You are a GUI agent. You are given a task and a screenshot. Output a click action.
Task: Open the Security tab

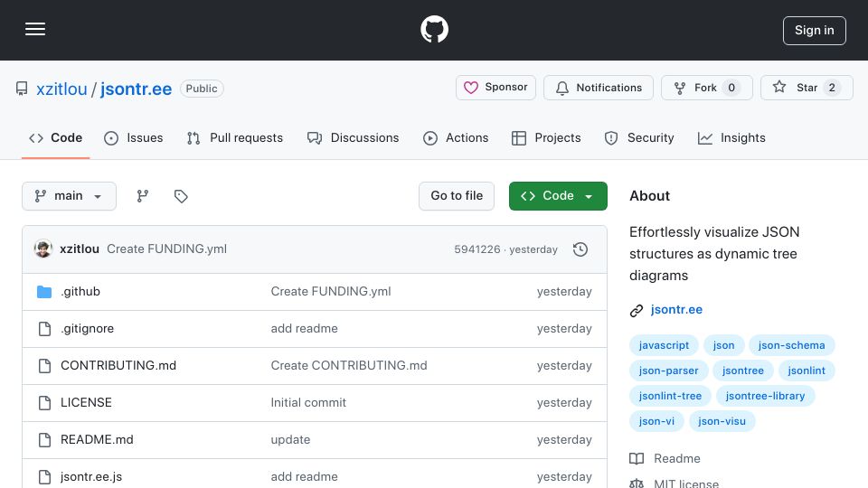click(639, 137)
